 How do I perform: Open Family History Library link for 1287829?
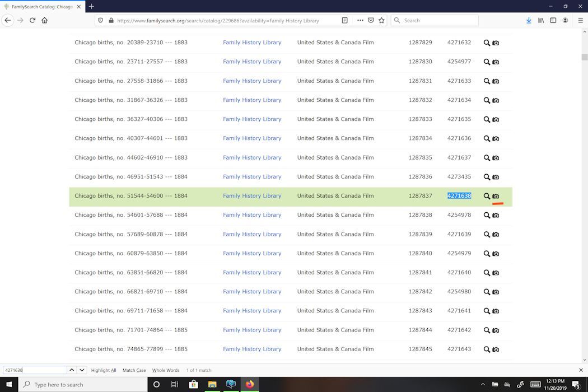click(252, 43)
